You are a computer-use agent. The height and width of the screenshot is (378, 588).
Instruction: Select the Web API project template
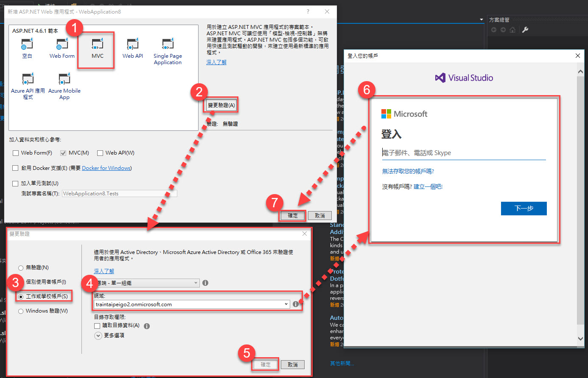(x=133, y=48)
